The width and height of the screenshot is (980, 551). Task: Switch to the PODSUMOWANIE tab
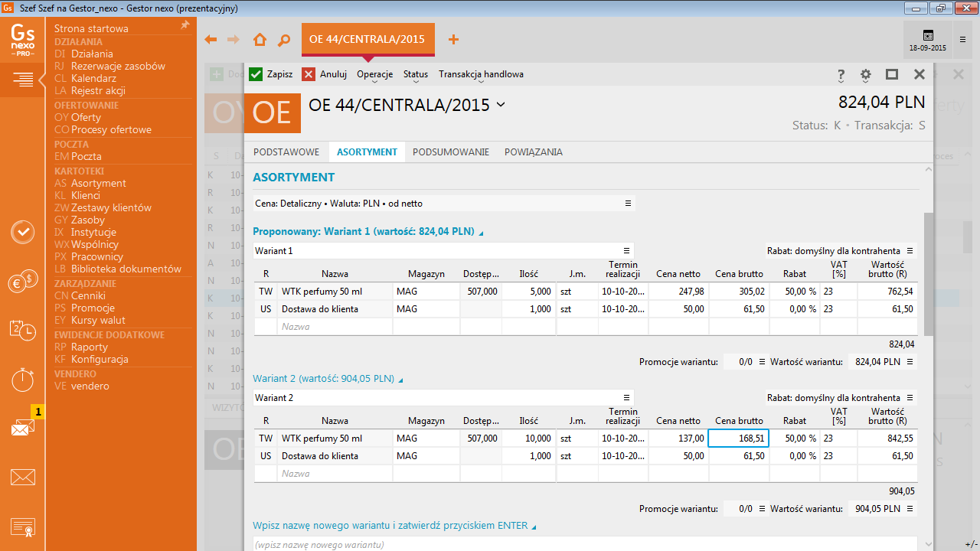click(450, 152)
